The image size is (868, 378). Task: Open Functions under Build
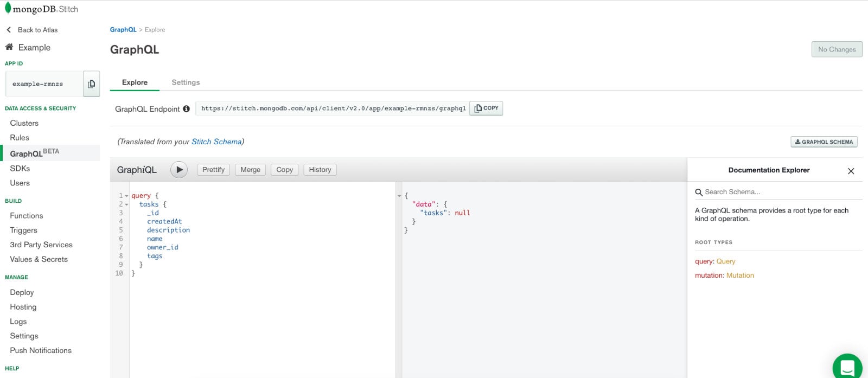(x=27, y=216)
